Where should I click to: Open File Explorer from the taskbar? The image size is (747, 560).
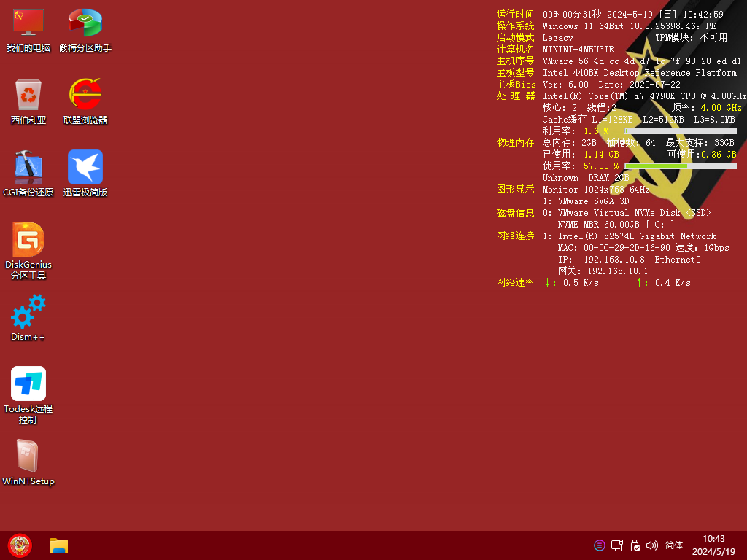click(x=59, y=545)
